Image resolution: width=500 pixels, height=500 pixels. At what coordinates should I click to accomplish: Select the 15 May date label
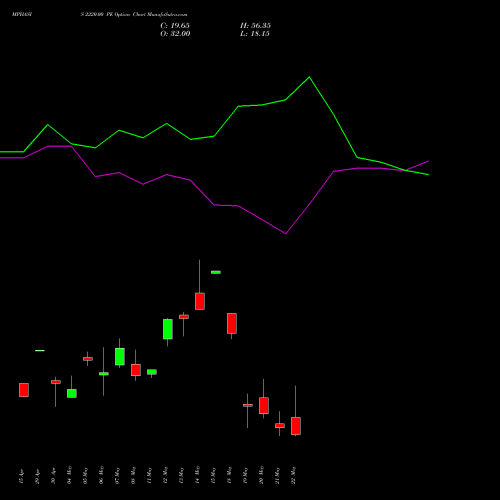pyautogui.click(x=213, y=476)
